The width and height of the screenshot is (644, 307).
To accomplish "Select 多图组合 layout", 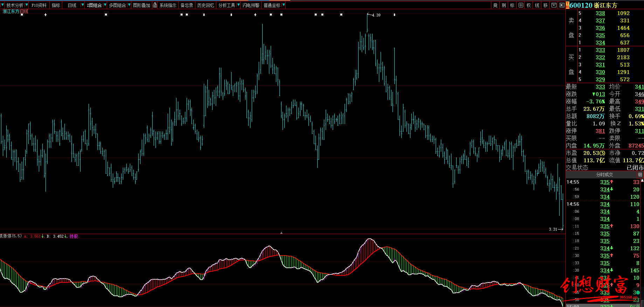I will click(x=117, y=5).
